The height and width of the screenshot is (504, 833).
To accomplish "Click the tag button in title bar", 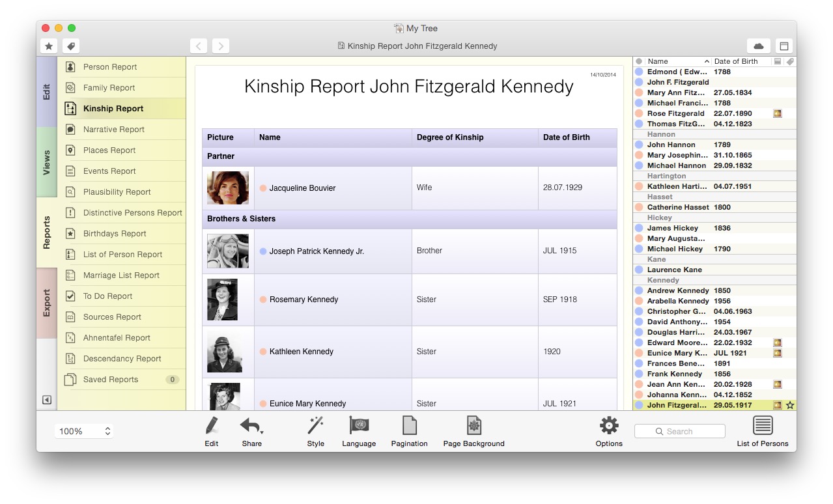I will [71, 46].
